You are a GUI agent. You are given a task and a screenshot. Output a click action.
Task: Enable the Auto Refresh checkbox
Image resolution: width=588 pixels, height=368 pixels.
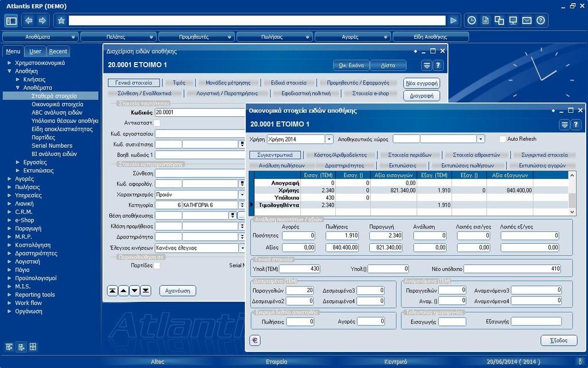(x=502, y=139)
